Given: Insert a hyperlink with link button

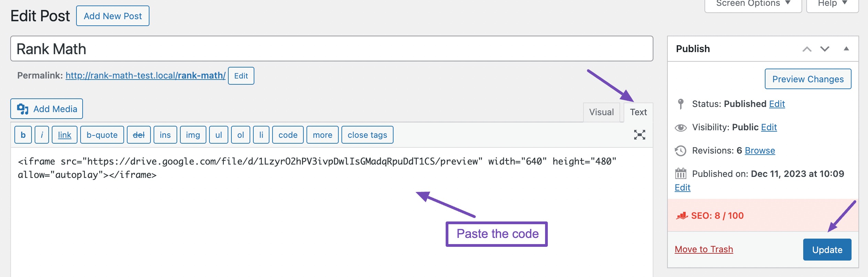Looking at the screenshot, I should click(64, 135).
